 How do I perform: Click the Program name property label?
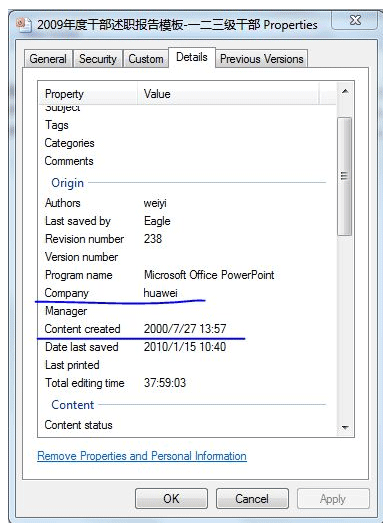pyautogui.click(x=79, y=275)
